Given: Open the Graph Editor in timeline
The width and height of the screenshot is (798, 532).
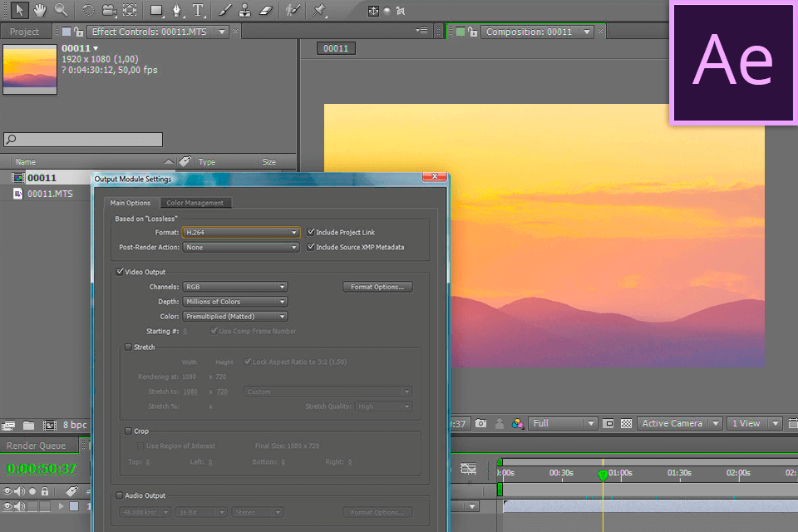Looking at the screenshot, I should 468,468.
